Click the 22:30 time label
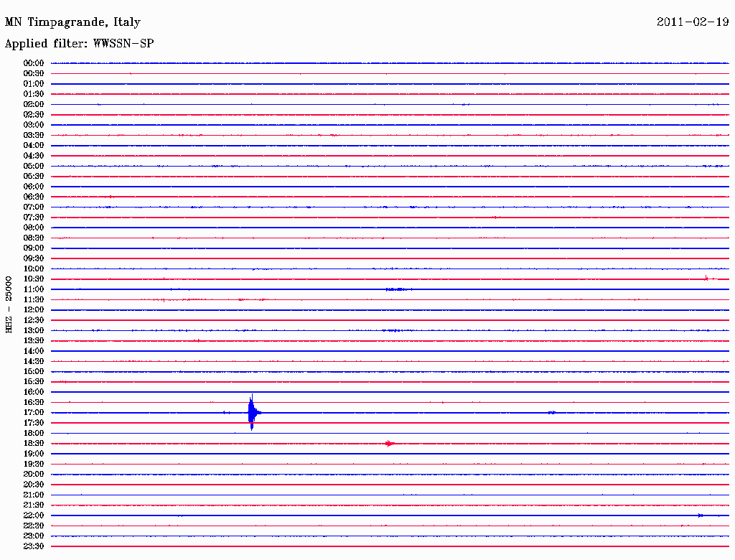 click(x=34, y=526)
